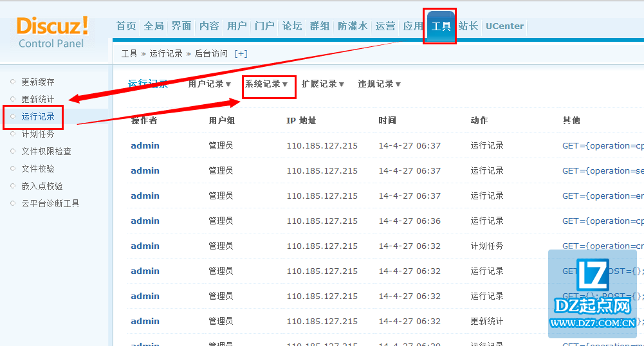Image resolution: width=644 pixels, height=346 pixels.
Task: Open the 工具 top navigation tab
Action: click(441, 26)
